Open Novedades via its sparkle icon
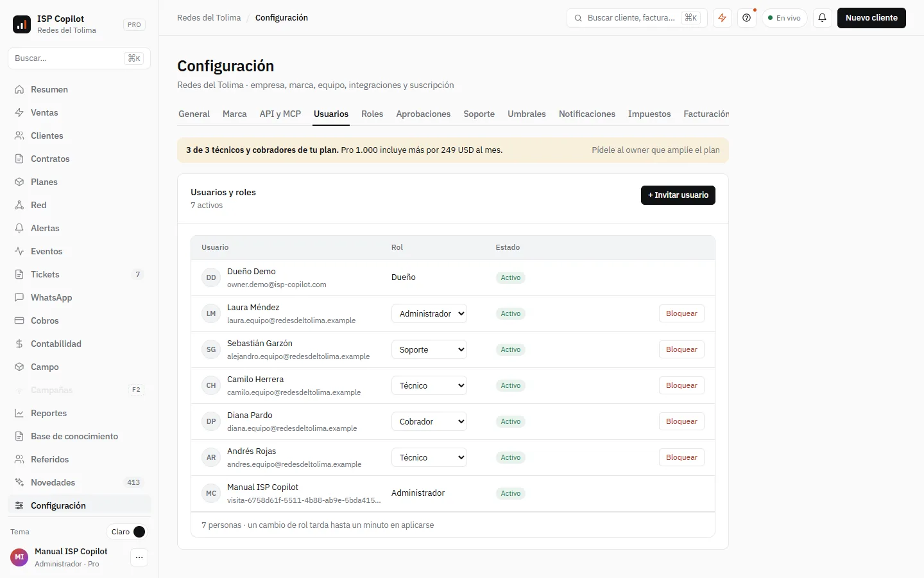 (19, 482)
